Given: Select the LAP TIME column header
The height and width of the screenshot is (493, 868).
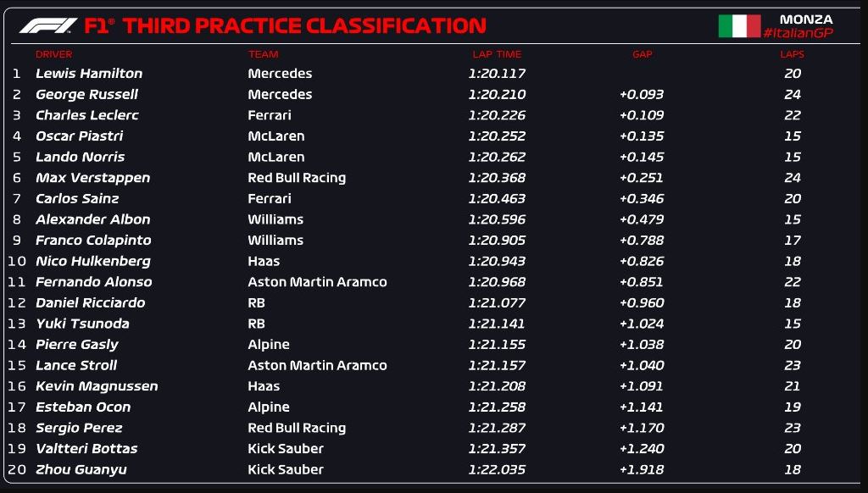Looking at the screenshot, I should tap(497, 54).
